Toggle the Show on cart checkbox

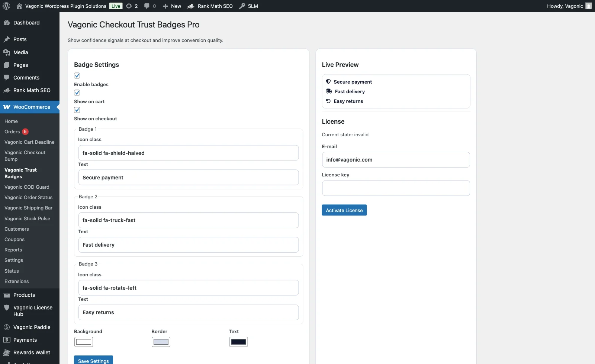pyautogui.click(x=77, y=93)
